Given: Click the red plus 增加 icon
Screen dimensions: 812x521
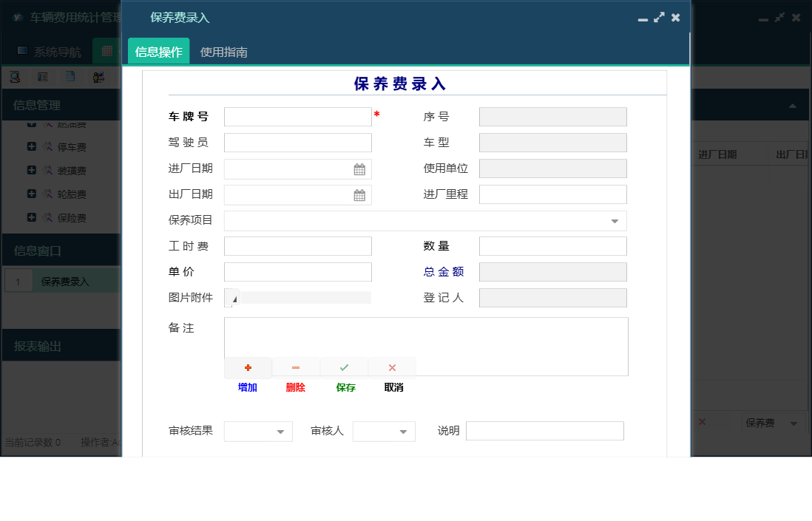Looking at the screenshot, I should pyautogui.click(x=248, y=367).
